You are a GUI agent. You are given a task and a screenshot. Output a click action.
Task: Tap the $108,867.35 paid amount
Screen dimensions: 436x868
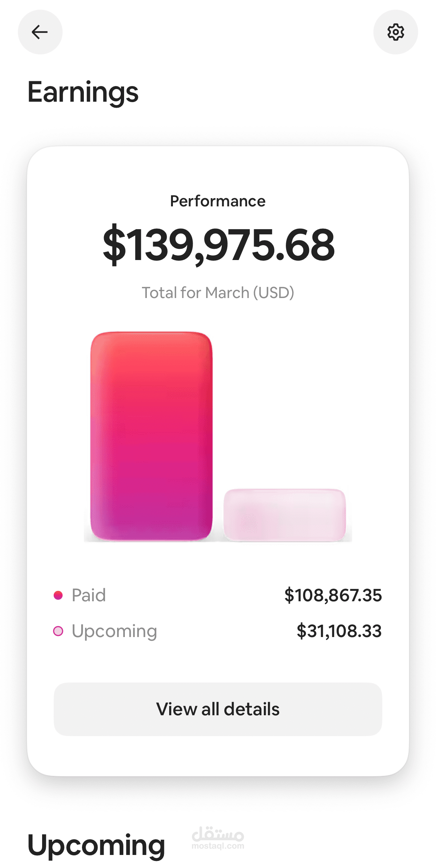coord(333,595)
